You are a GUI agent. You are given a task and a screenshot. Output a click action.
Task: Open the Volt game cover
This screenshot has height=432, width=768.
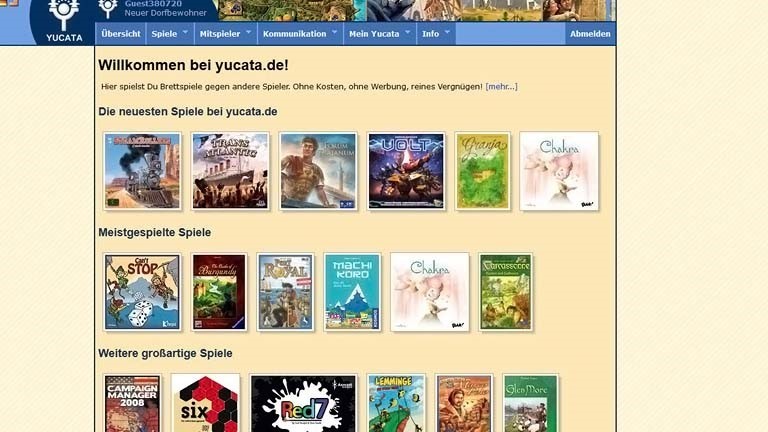coord(406,171)
